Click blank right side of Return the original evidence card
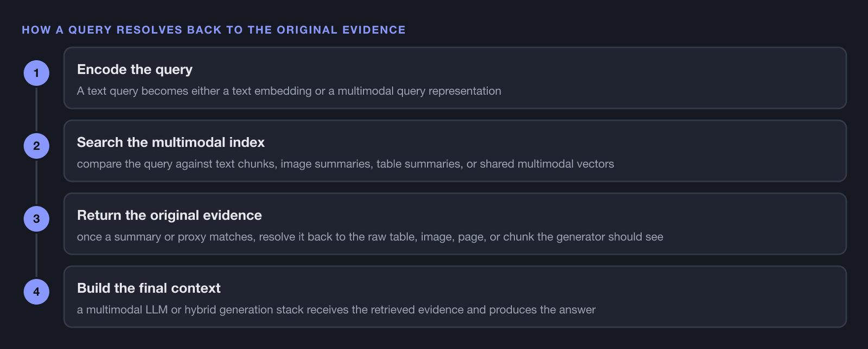The image size is (868, 349). [x=759, y=224]
